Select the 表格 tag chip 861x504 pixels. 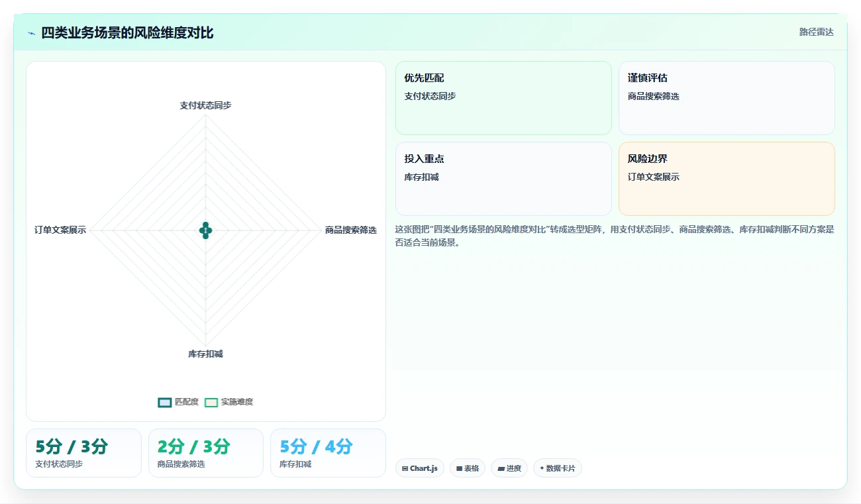468,468
